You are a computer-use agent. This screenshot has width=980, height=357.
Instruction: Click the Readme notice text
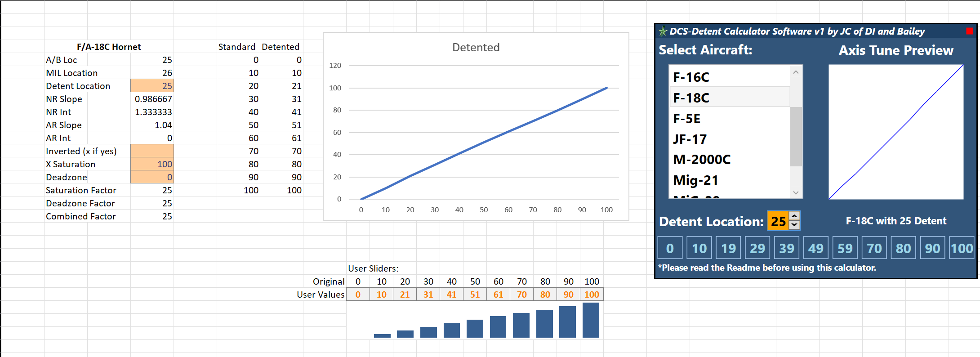coord(767,267)
